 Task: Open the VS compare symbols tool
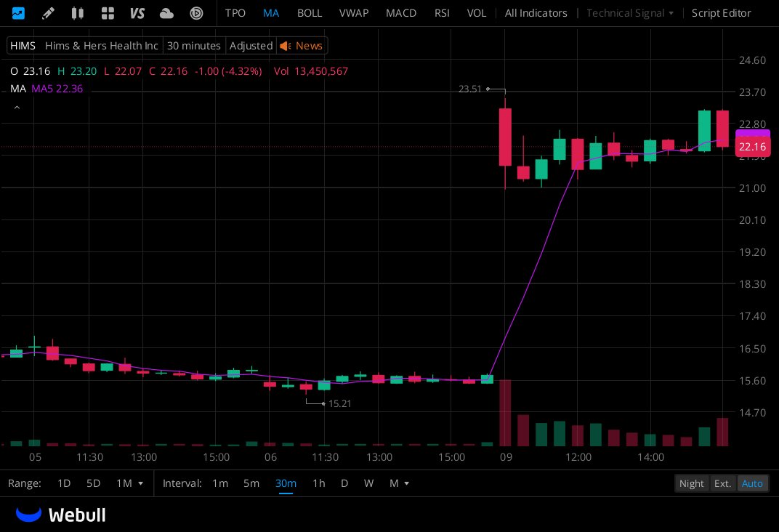(137, 13)
